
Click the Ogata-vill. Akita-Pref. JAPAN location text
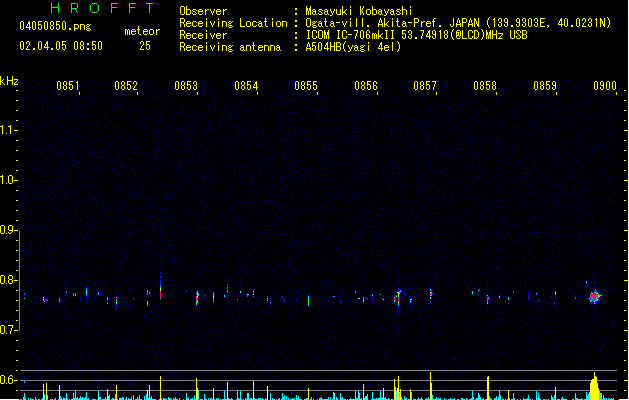click(458, 23)
